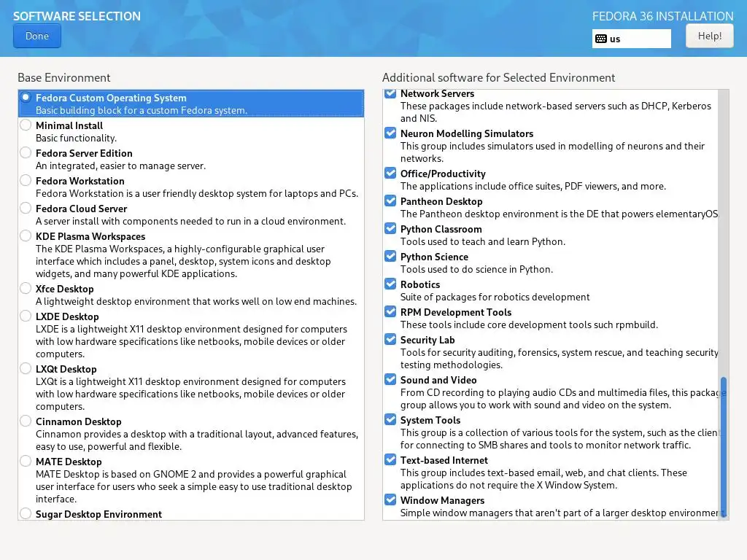The image size is (747, 560).
Task: Click 'Tools used to do science in Python.' text
Action: 476,269
